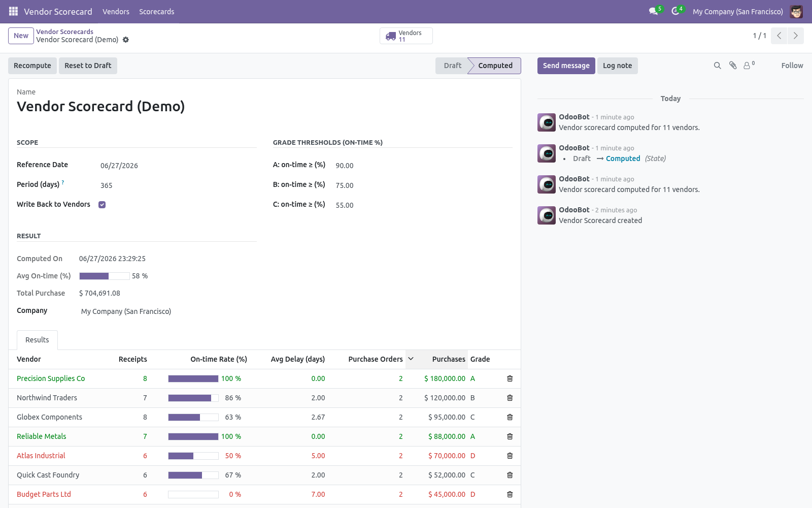The height and width of the screenshot is (508, 812).
Task: Edit the Reference Date field
Action: pos(178,166)
